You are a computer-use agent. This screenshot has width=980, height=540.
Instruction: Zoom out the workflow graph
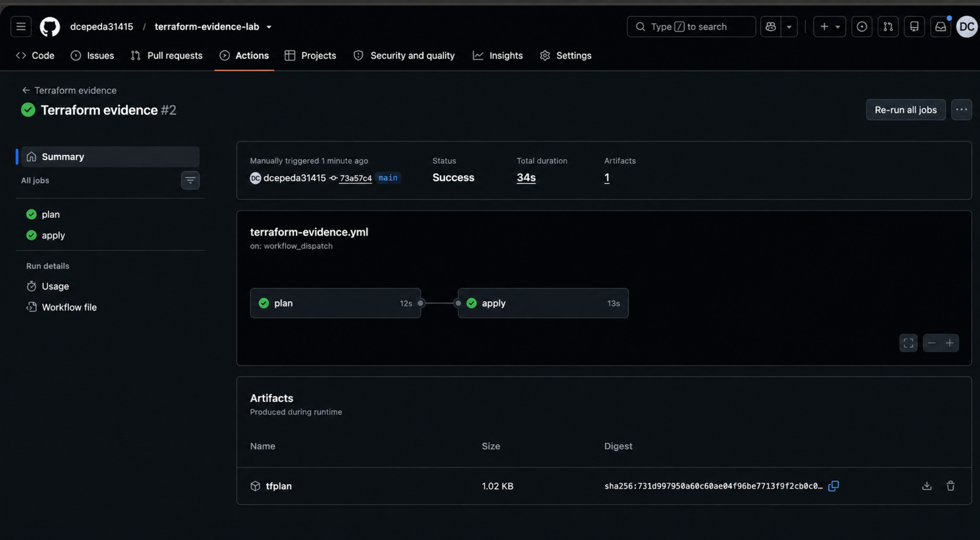(931, 343)
